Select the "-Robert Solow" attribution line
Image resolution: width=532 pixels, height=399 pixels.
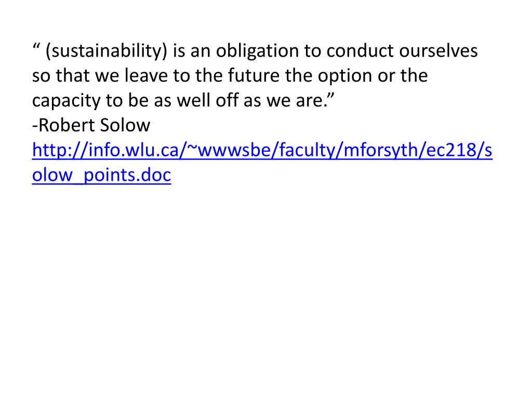click(x=91, y=125)
